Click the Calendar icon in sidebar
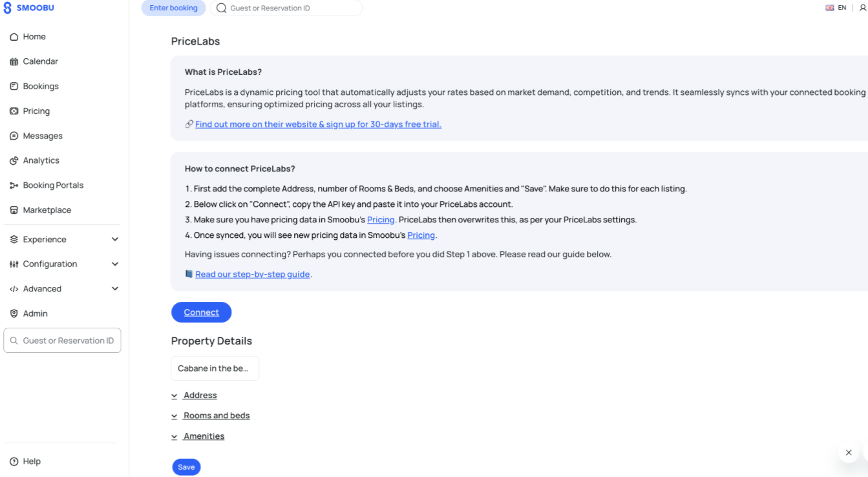This screenshot has width=868, height=477. pos(14,61)
